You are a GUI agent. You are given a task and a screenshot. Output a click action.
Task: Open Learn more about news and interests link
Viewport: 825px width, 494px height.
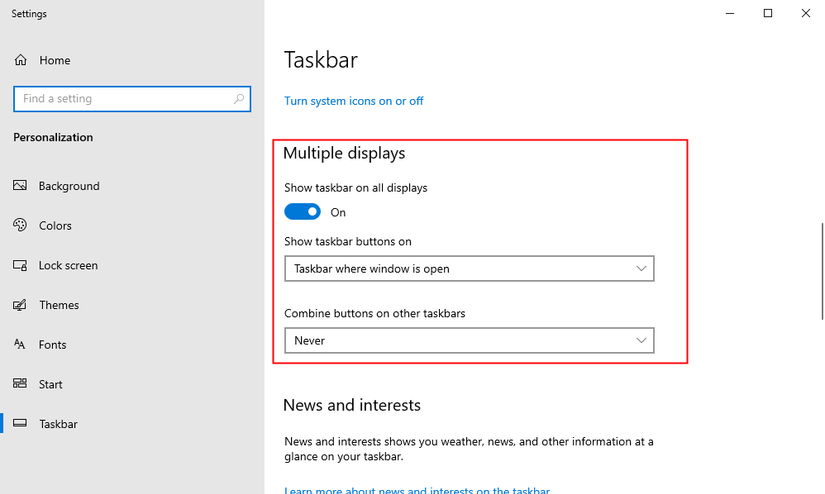417,490
